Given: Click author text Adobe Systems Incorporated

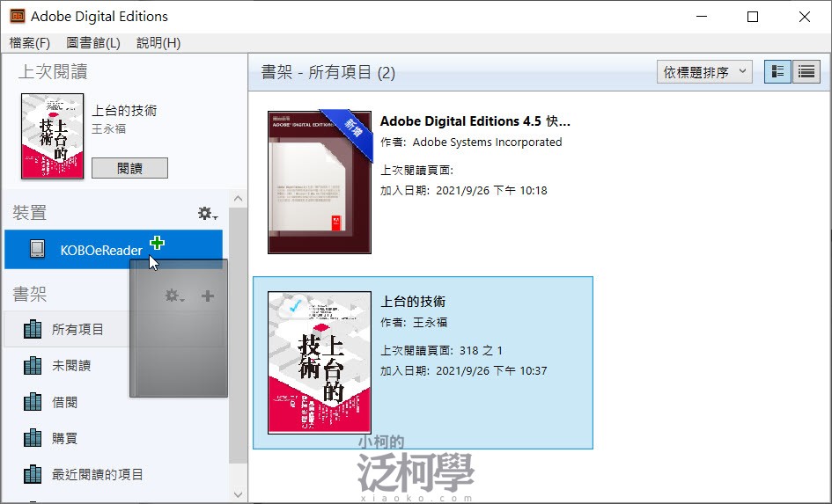Looking at the screenshot, I should (487, 142).
